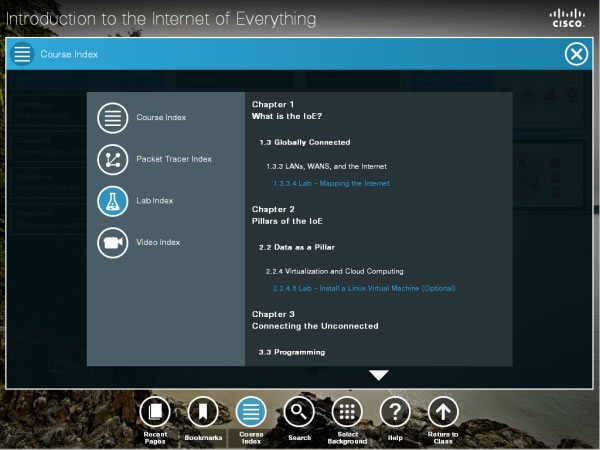Select 2.2.4 Virtualization and Cloud Computing
Viewport: 600px width, 450px height.
tap(334, 271)
